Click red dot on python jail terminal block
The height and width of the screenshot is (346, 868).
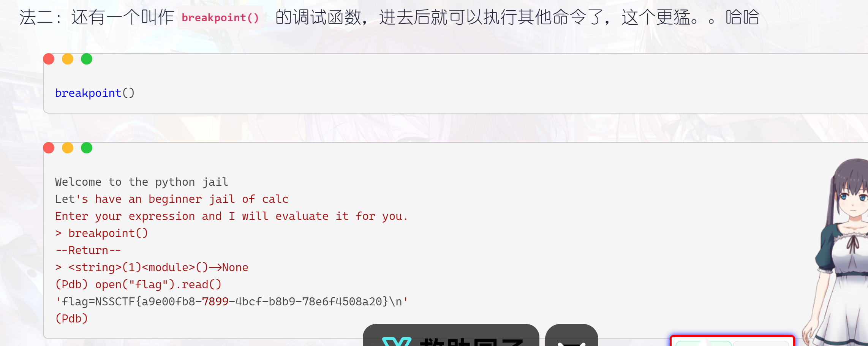(49, 148)
